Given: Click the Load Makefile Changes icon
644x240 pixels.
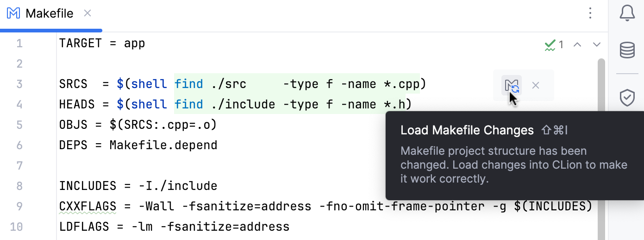Looking at the screenshot, I should click(512, 85).
